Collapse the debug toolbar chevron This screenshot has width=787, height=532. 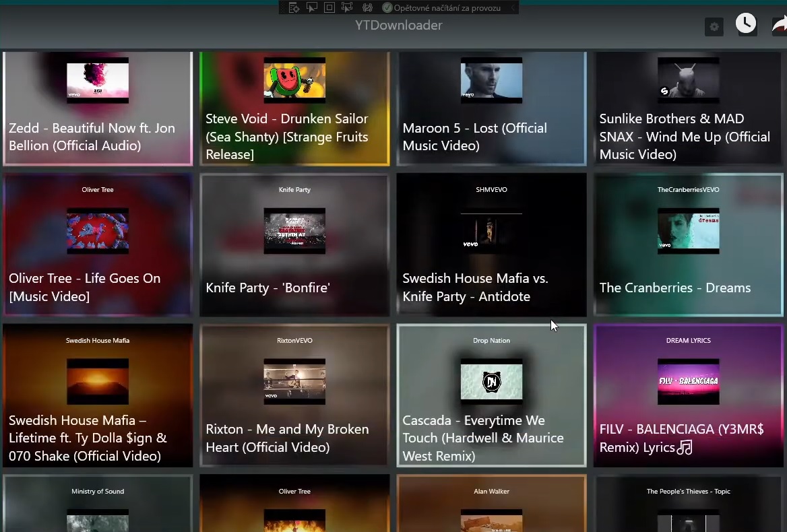[512, 8]
